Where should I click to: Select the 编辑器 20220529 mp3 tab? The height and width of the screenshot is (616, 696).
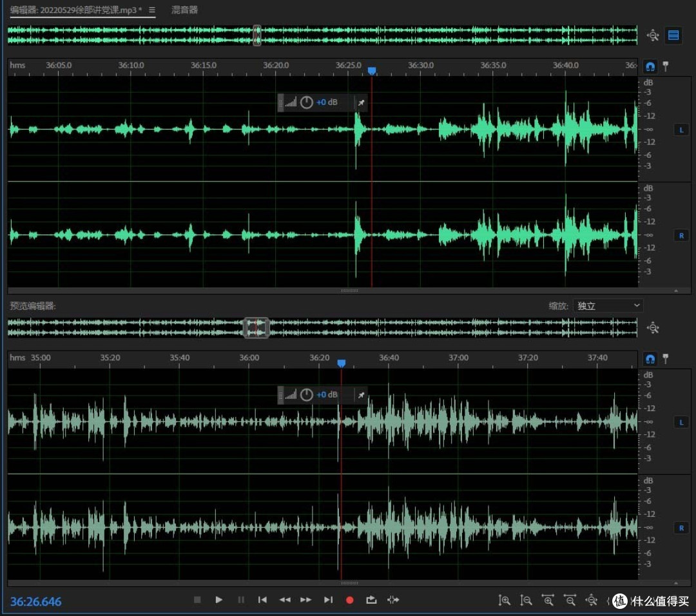click(x=76, y=10)
